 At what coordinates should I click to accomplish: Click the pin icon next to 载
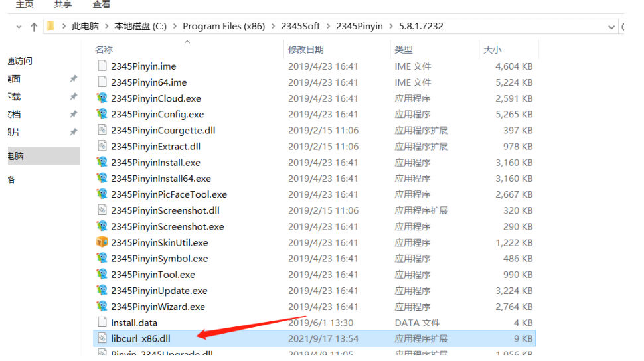click(x=73, y=96)
